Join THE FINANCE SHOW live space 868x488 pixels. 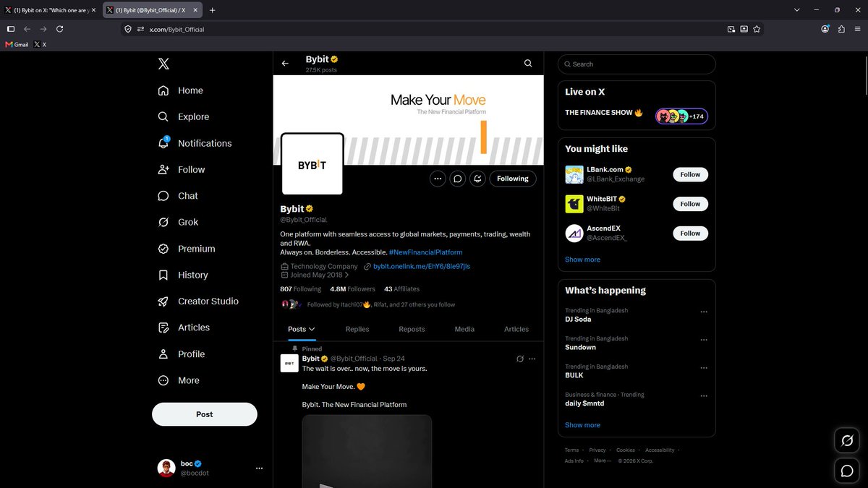click(x=637, y=115)
